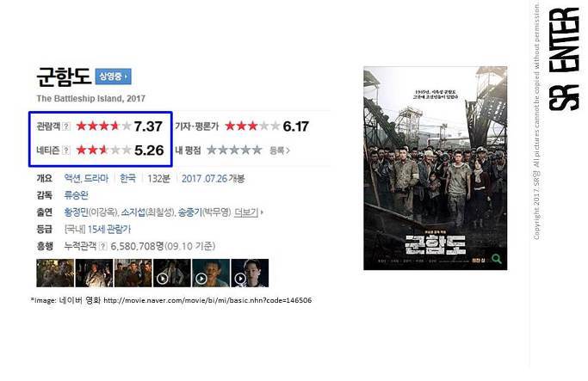Open the third still image thumbnail
Image resolution: width=588 pixels, height=381 pixels.
click(133, 273)
